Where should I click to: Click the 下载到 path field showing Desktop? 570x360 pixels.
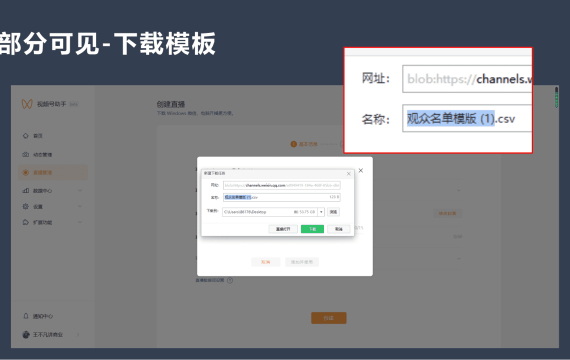coord(270,212)
